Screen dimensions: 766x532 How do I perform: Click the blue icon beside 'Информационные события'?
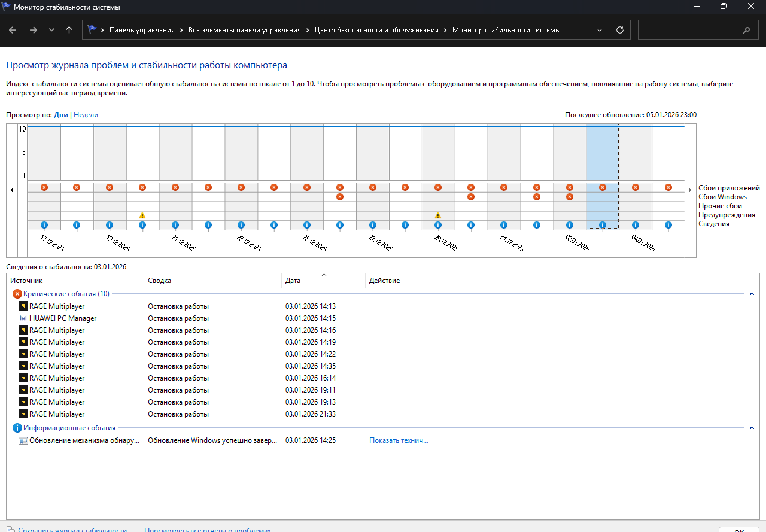[x=17, y=428]
